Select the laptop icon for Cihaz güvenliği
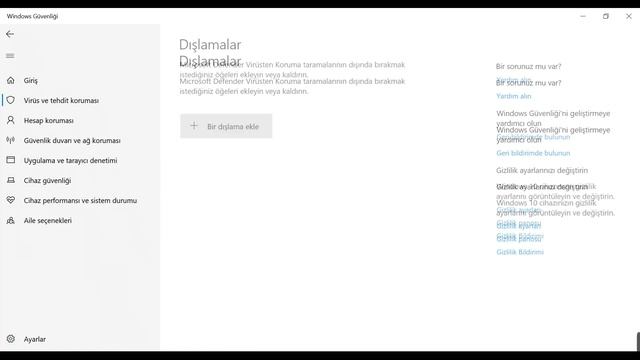The height and width of the screenshot is (360, 640). point(11,180)
